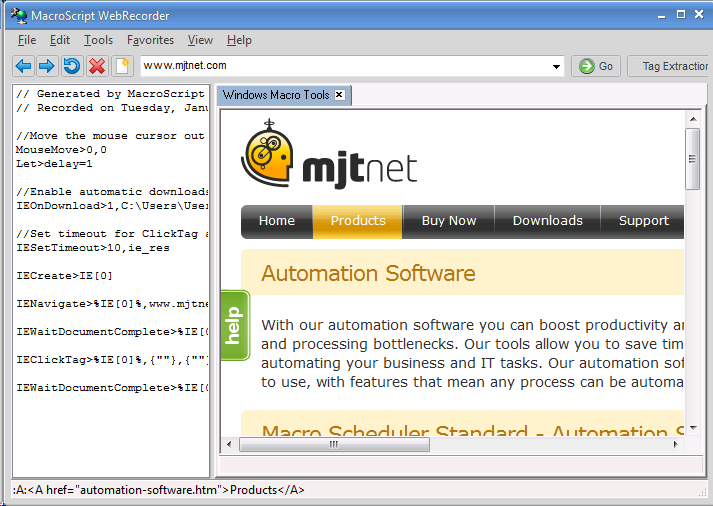The width and height of the screenshot is (713, 506).
Task: Refresh the page with reload icon
Action: click(x=71, y=66)
